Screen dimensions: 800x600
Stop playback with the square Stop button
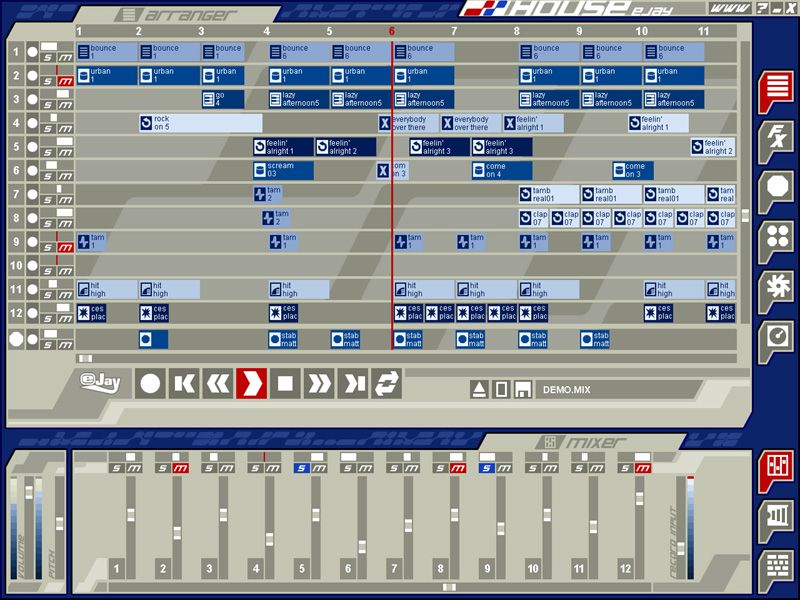(285, 383)
